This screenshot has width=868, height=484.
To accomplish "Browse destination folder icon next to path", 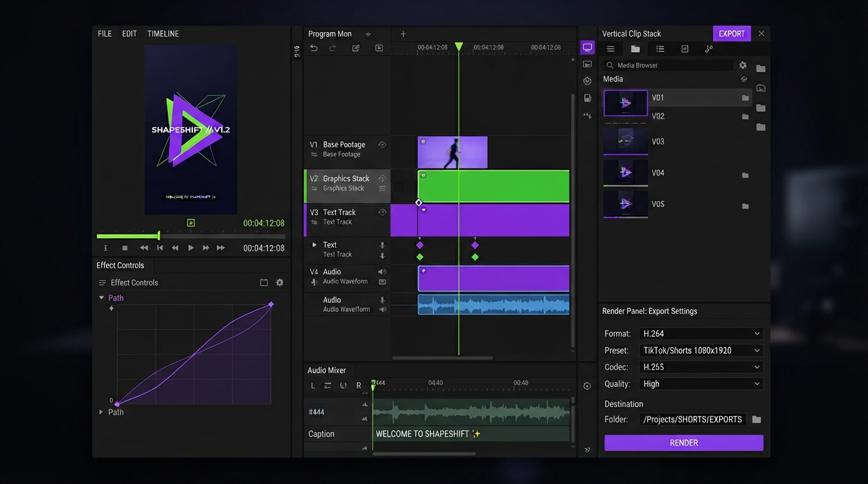I will [x=756, y=420].
